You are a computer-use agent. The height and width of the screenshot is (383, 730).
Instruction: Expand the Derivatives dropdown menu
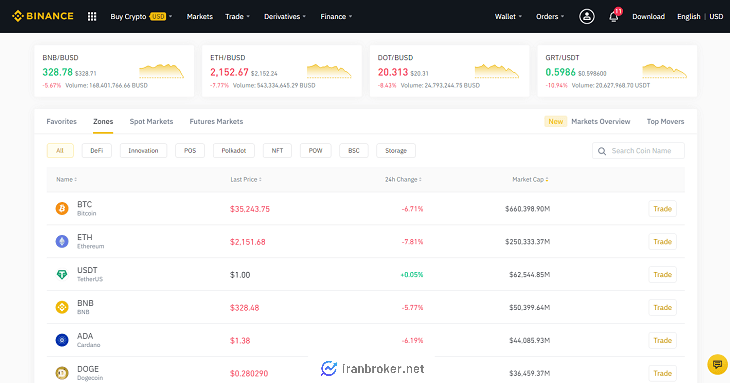285,16
